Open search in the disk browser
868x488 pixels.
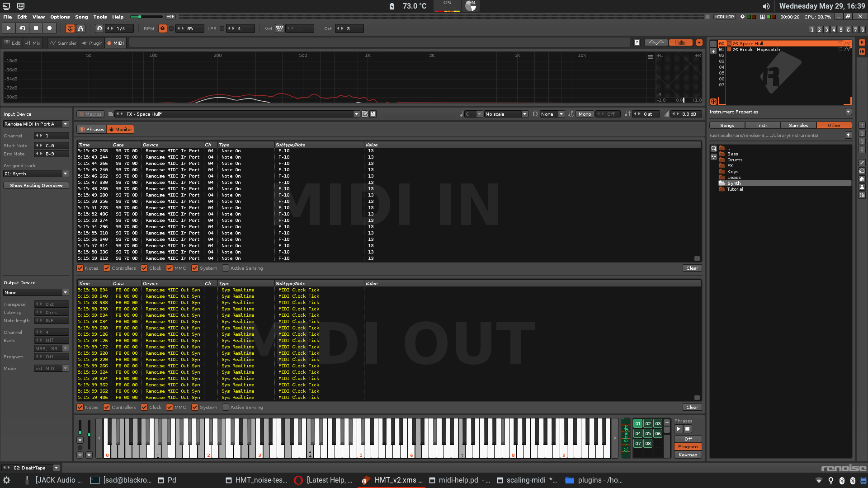[x=714, y=148]
